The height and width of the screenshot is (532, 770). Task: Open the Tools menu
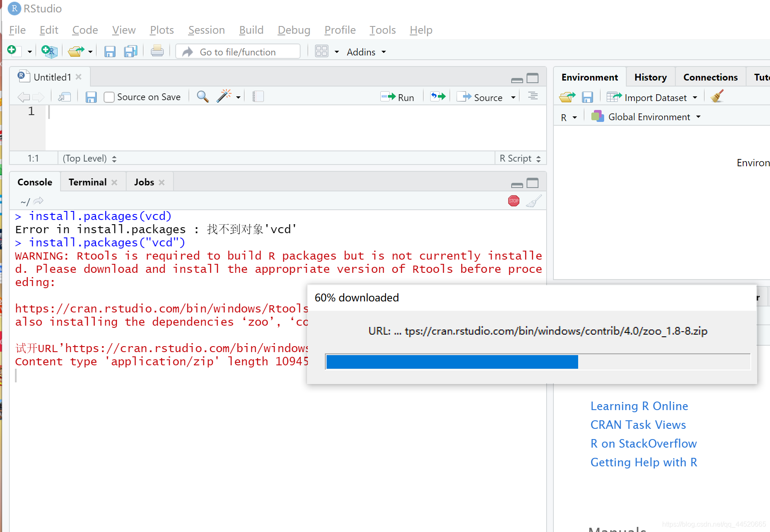382,30
